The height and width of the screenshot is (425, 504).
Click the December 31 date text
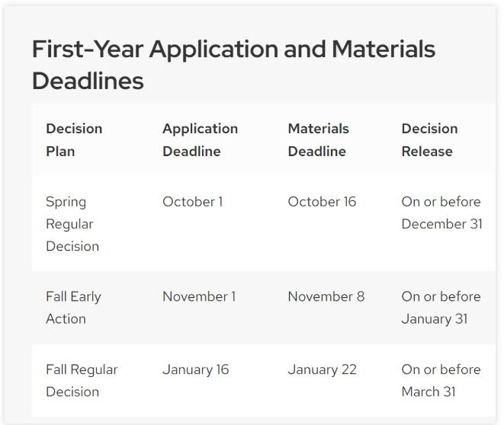442,224
